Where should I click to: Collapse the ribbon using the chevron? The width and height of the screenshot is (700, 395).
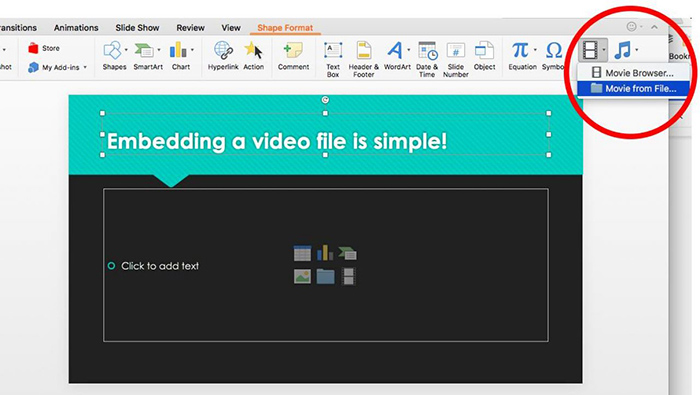point(654,27)
